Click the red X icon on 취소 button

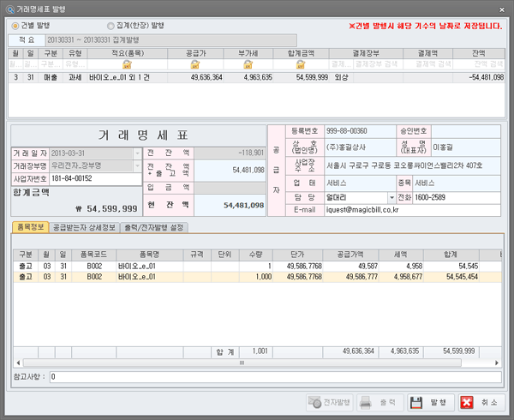tap(467, 402)
